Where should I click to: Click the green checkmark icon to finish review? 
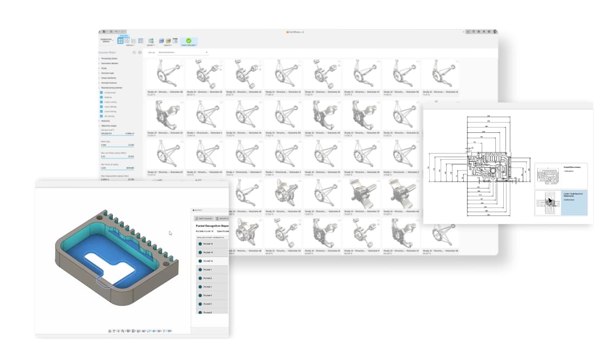(x=188, y=41)
